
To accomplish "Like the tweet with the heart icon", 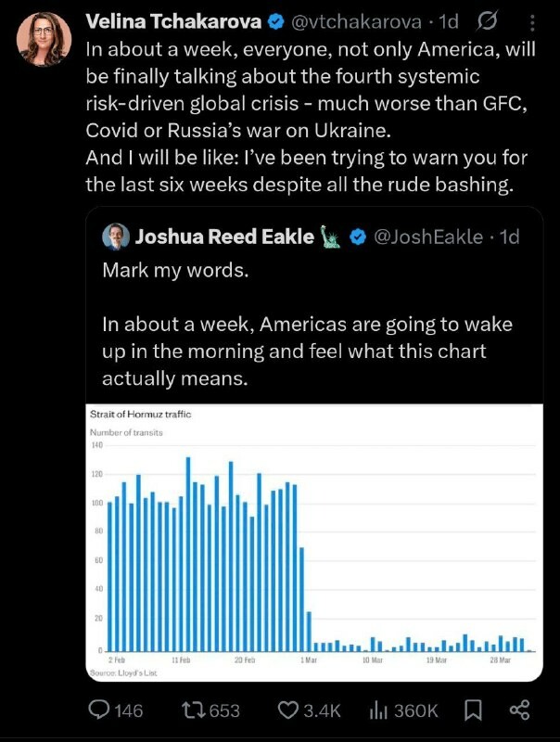I will [287, 710].
